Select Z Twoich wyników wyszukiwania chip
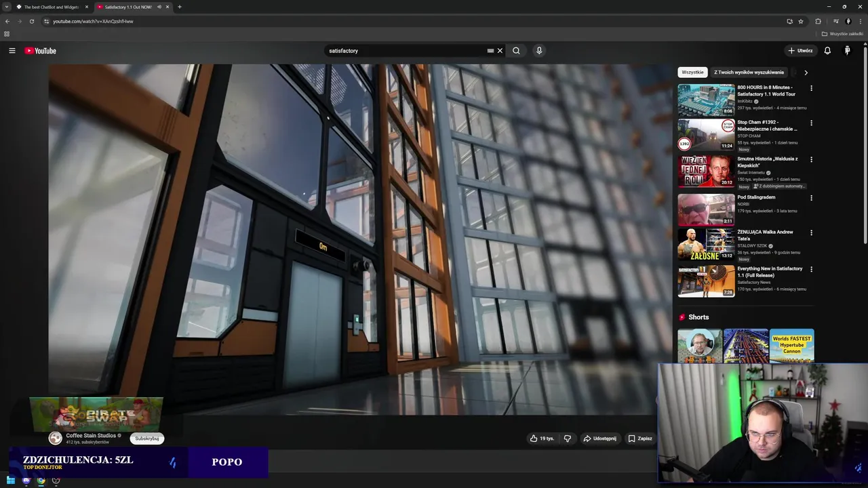Viewport: 868px width, 488px height. [749, 73]
